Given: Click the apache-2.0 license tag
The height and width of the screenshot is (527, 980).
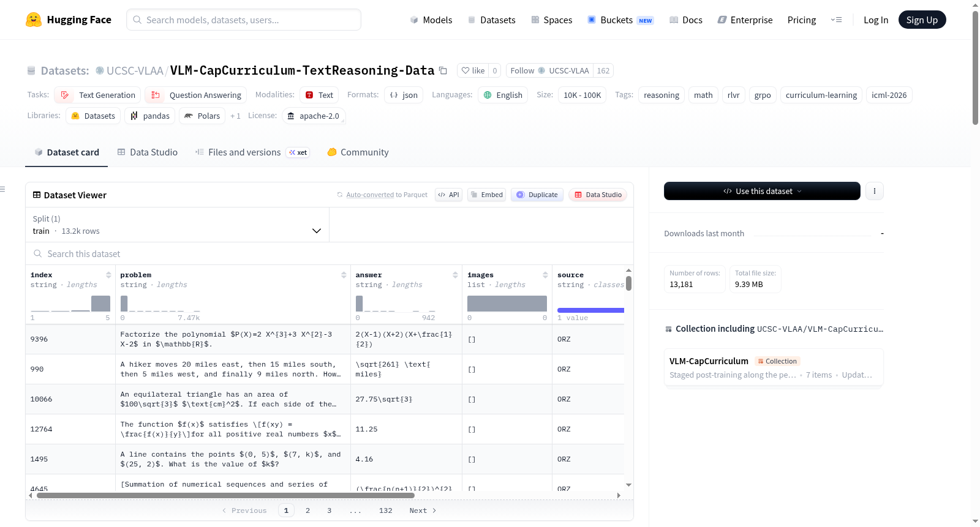Looking at the screenshot, I should tap(314, 116).
